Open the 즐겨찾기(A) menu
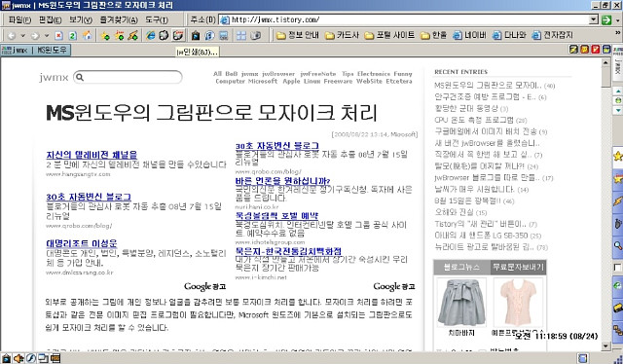 click(119, 19)
